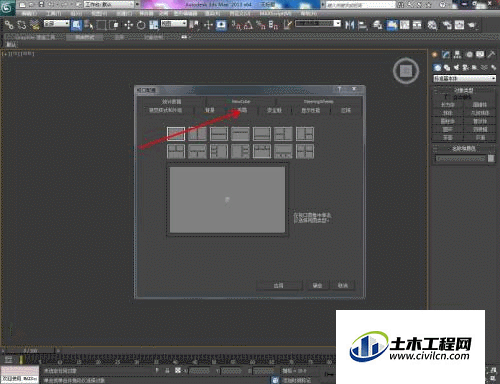Switch to the Layout tab in dialog
The image size is (500, 384).
pyautogui.click(x=241, y=110)
